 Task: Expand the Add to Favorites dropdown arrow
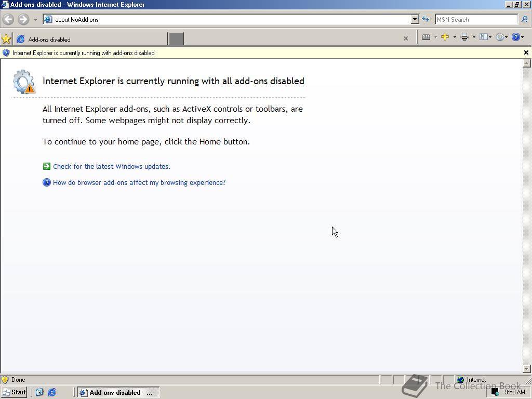(x=455, y=37)
